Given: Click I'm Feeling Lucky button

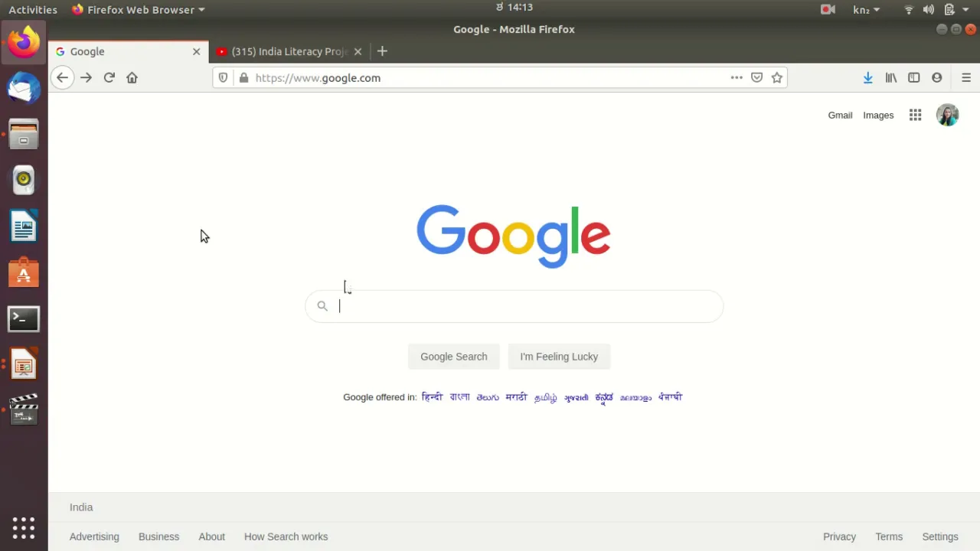Looking at the screenshot, I should (x=559, y=357).
